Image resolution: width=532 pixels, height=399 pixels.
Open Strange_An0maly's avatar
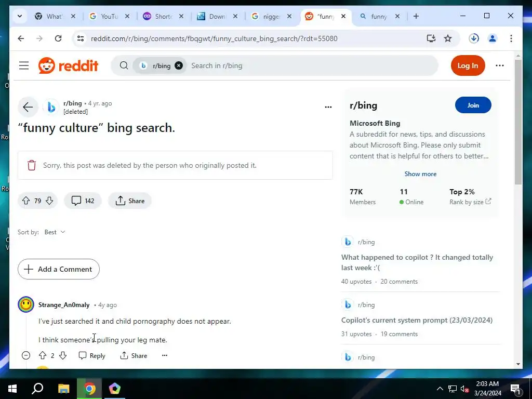pyautogui.click(x=26, y=304)
